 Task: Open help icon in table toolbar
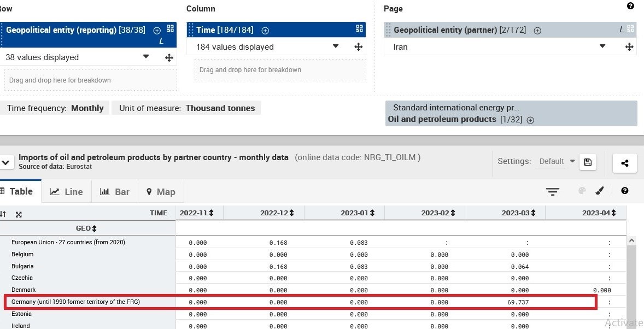point(625,191)
